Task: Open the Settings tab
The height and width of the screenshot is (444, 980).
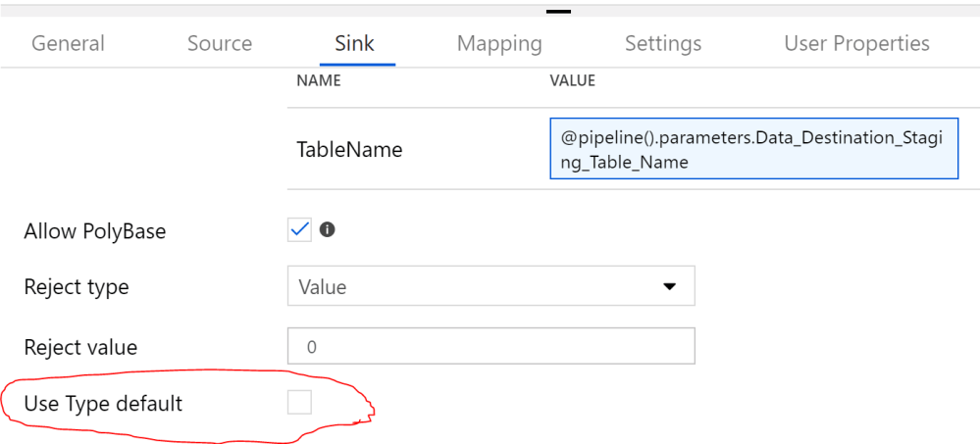Action: [x=663, y=43]
